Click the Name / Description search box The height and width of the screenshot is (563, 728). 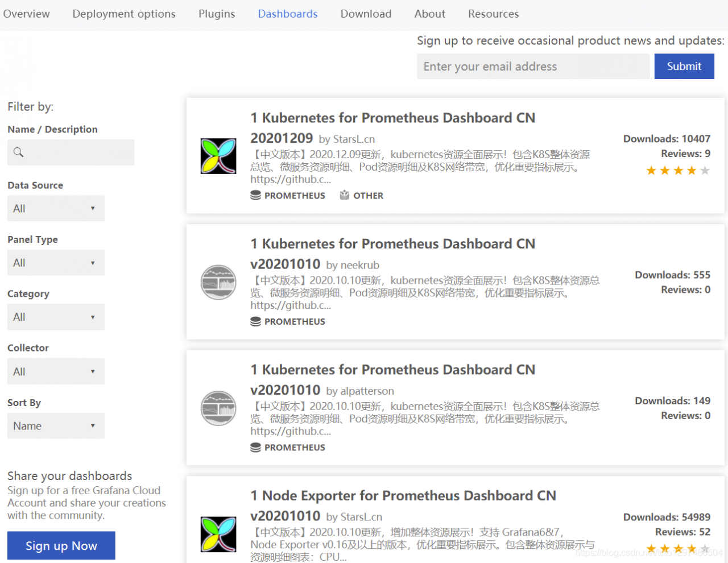(x=71, y=152)
